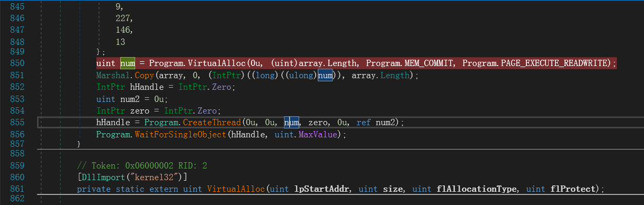Click the 'Copy' method on line 851
This screenshot has width=644, height=205.
pyautogui.click(x=144, y=76)
